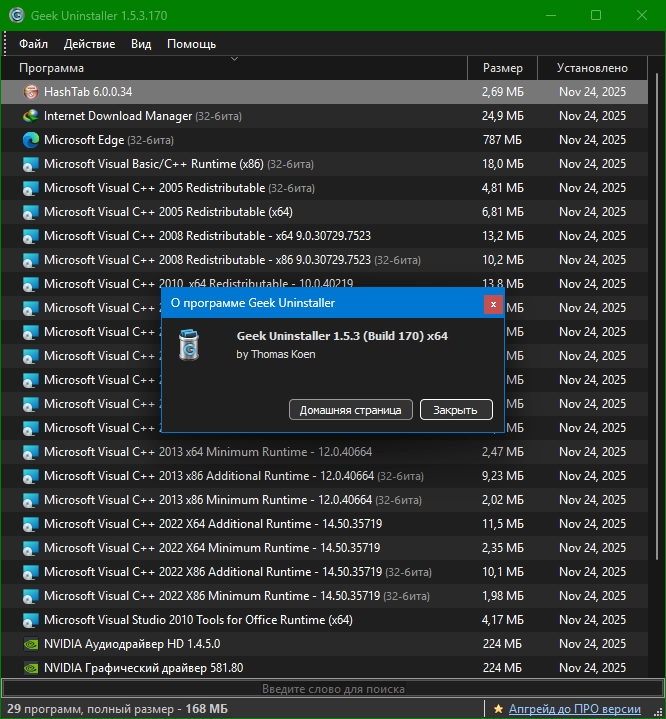Sort by the Размер column header
This screenshot has height=719, width=666.
(502, 68)
